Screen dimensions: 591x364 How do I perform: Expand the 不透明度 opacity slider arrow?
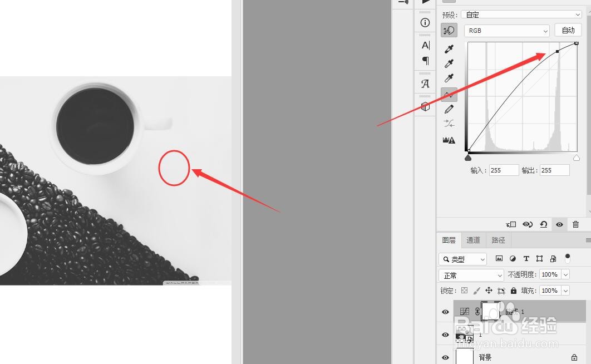565,275
